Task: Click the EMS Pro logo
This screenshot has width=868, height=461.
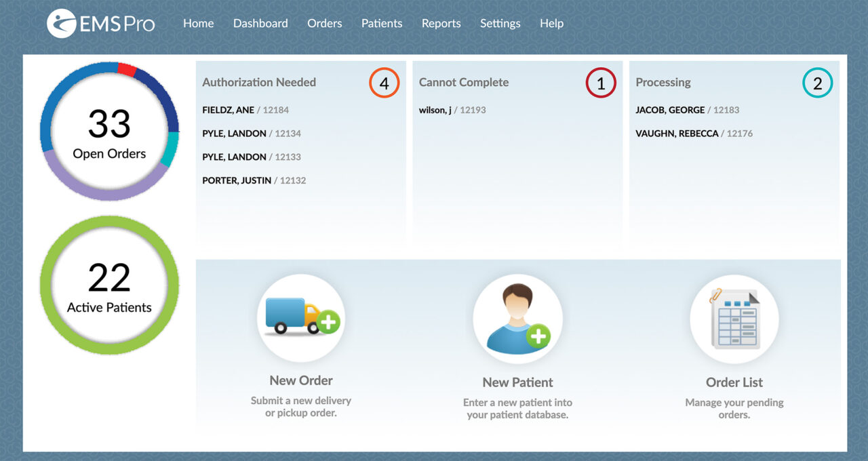Action: point(100,24)
